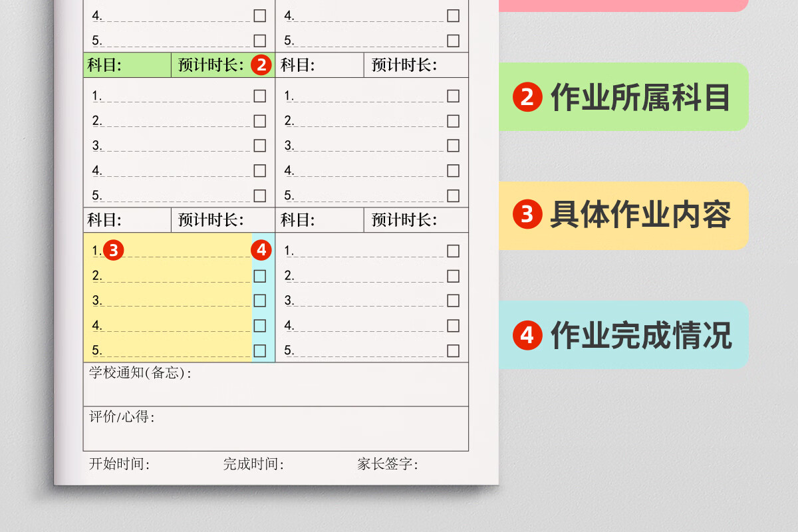
Task: Click the 完成时间: label
Action: click(x=254, y=464)
